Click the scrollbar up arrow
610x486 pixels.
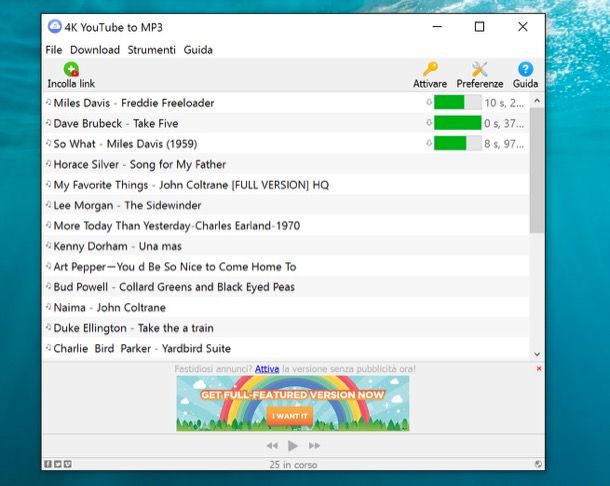(537, 101)
